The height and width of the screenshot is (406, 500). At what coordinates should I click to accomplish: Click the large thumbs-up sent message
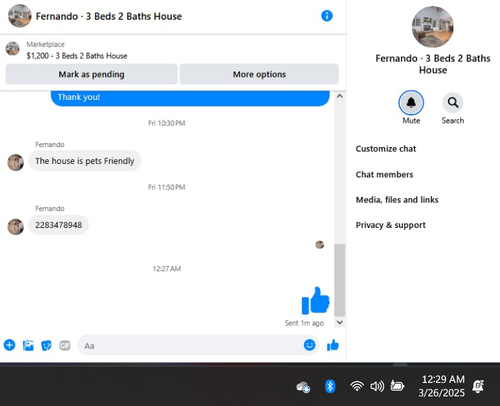315,301
